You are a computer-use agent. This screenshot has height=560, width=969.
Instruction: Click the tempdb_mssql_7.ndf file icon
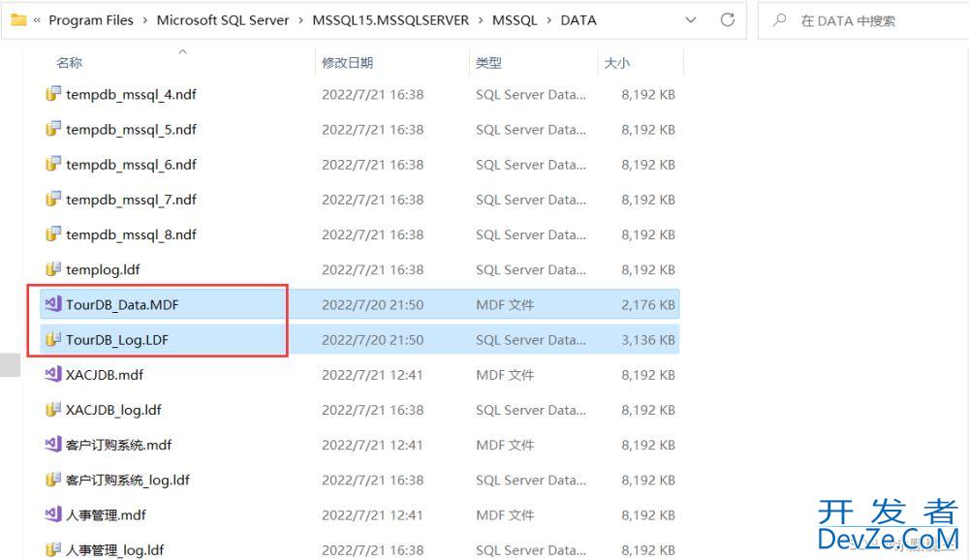tap(53, 199)
